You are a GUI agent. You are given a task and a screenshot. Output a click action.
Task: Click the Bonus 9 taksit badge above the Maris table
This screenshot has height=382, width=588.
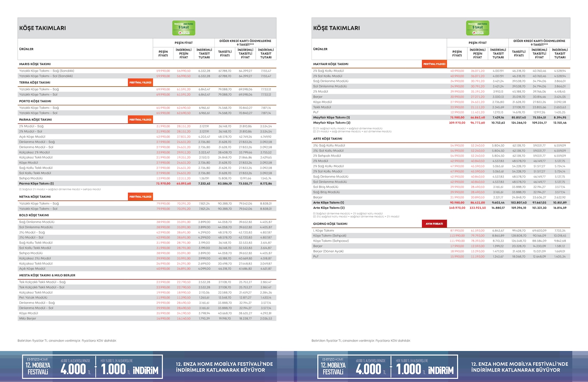tap(184, 28)
